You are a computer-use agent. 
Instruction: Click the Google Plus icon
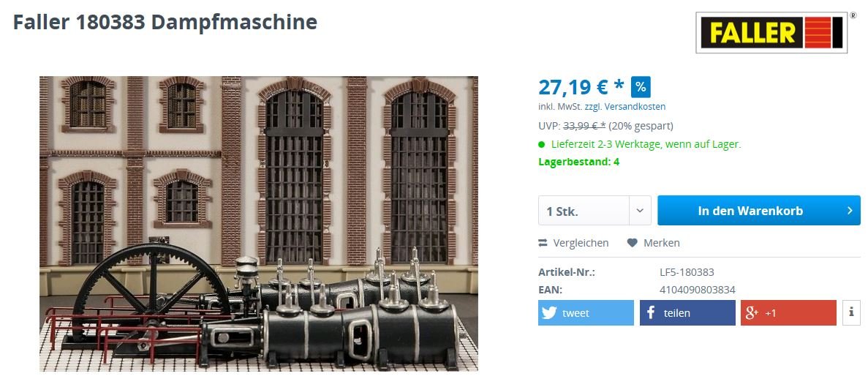[x=752, y=313]
